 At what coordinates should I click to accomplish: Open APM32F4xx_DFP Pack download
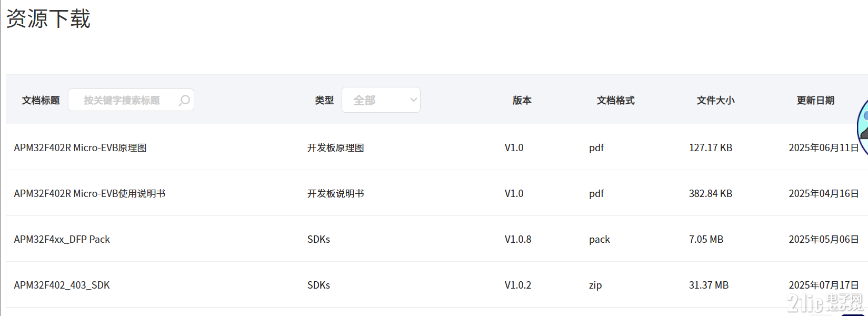pos(62,240)
